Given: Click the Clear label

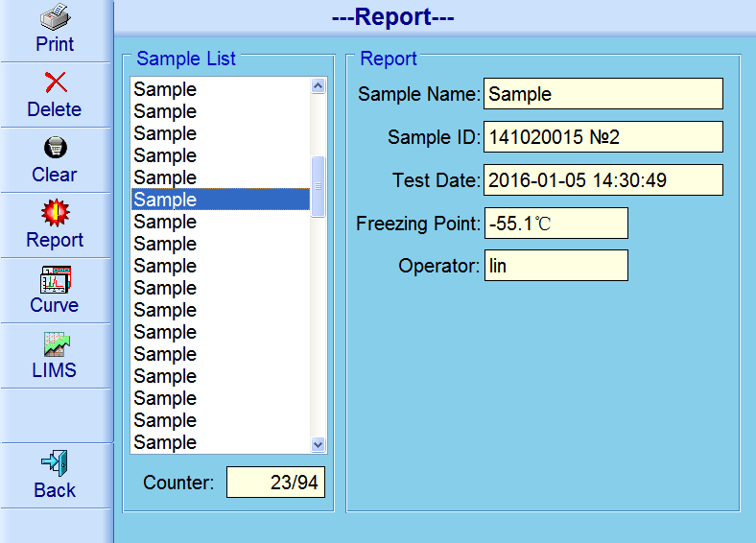Looking at the screenshot, I should tap(54, 175).
